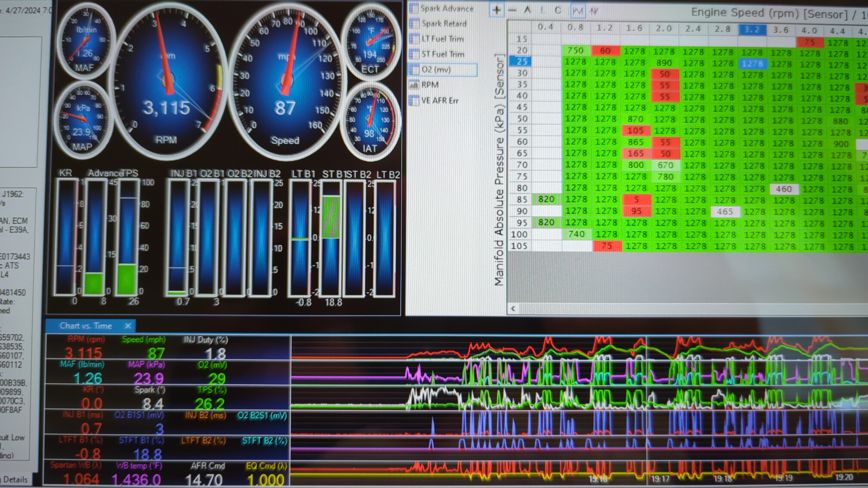Click the RPM histogram icon in the list

(414, 85)
